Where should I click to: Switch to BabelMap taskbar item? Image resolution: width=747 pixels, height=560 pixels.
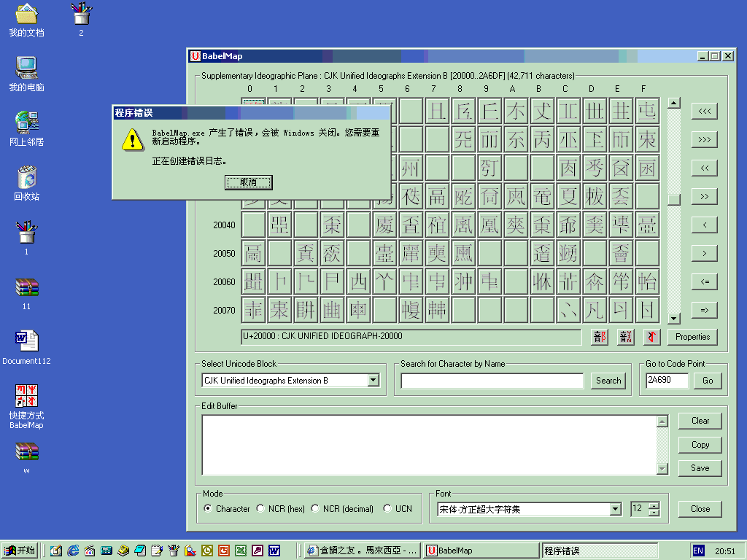point(481,551)
